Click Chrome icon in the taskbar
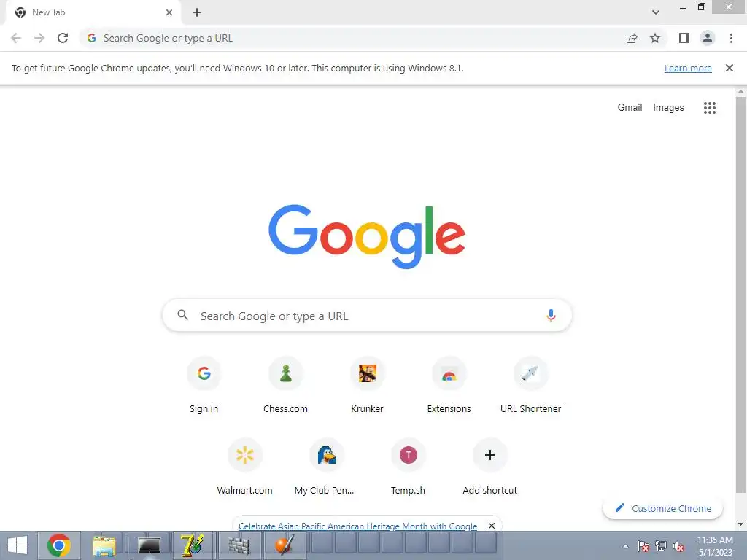 pyautogui.click(x=58, y=545)
